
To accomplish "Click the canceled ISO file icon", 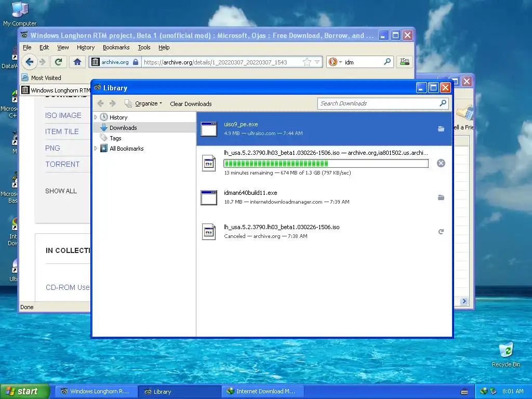I will tap(209, 232).
